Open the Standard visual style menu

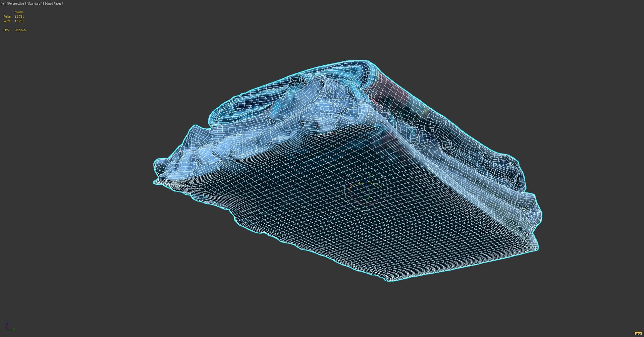pyautogui.click(x=34, y=4)
